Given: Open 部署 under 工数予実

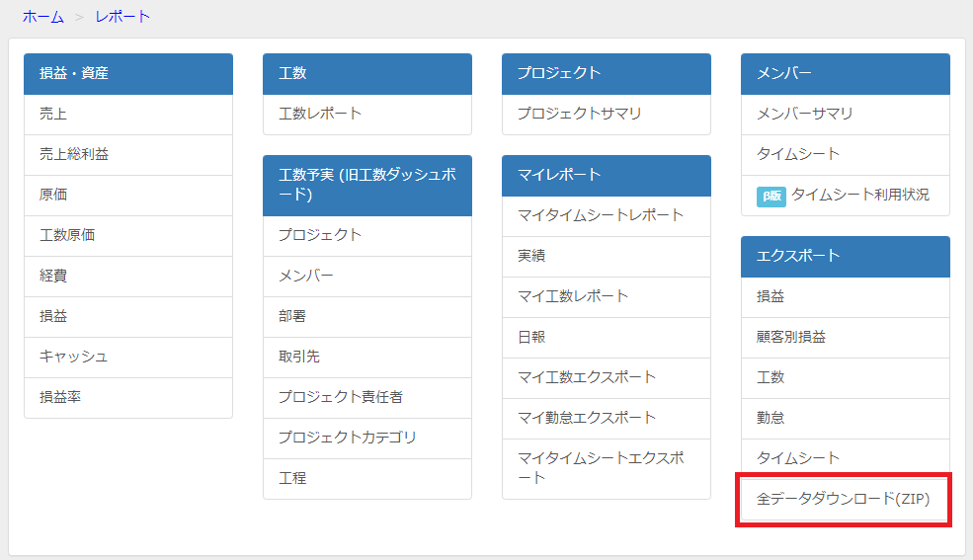Looking at the screenshot, I should 292,317.
